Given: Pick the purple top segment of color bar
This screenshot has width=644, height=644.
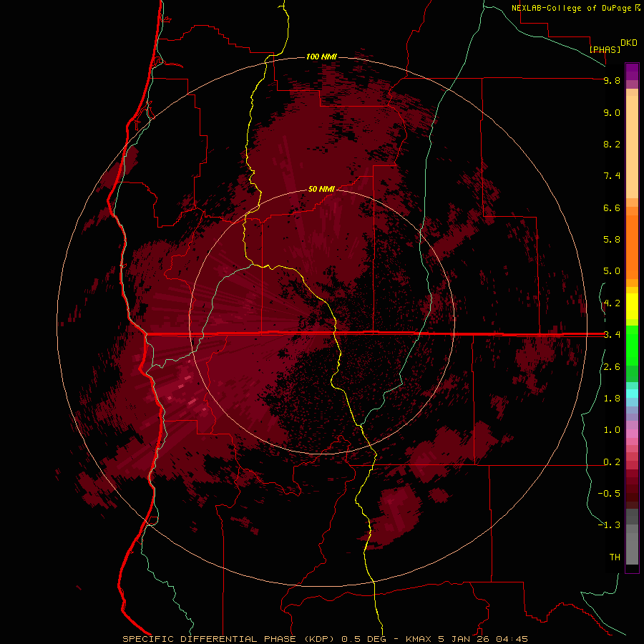Looking at the screenshot, I should pyautogui.click(x=632, y=72).
